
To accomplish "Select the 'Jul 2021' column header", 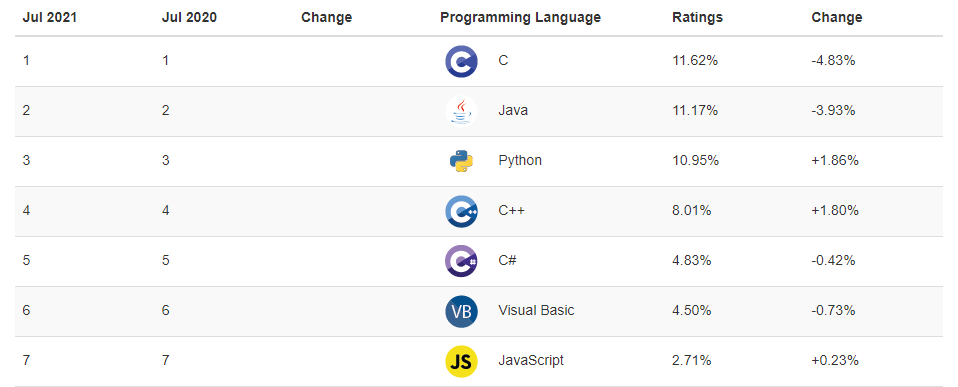I will point(50,18).
